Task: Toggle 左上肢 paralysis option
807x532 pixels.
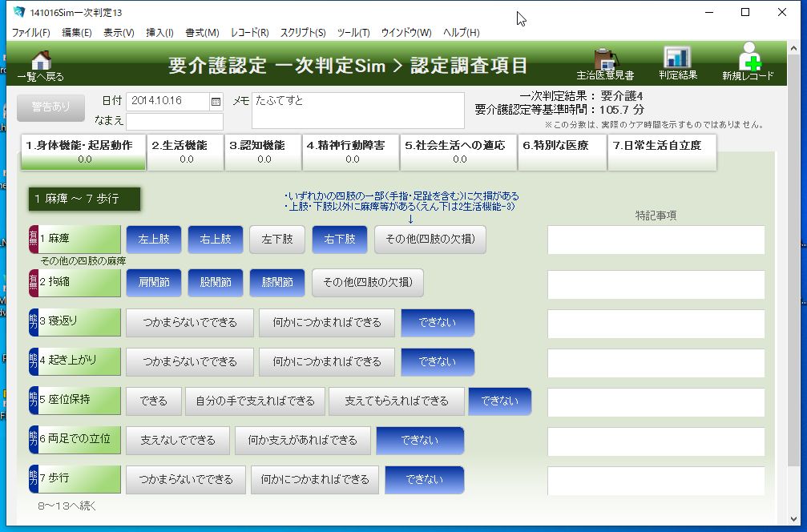Action: click(153, 239)
